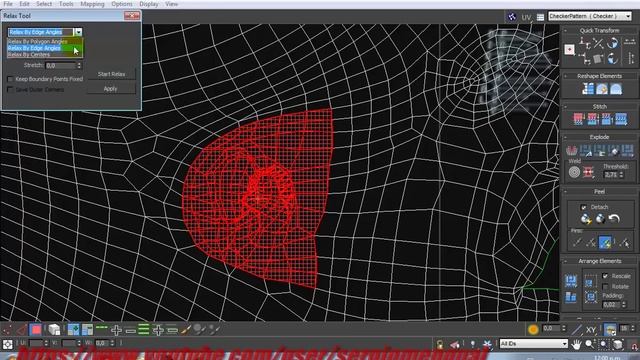Click the Set pivot red-dot icon
Screen dimensions: 640x360
[x=569, y=49]
